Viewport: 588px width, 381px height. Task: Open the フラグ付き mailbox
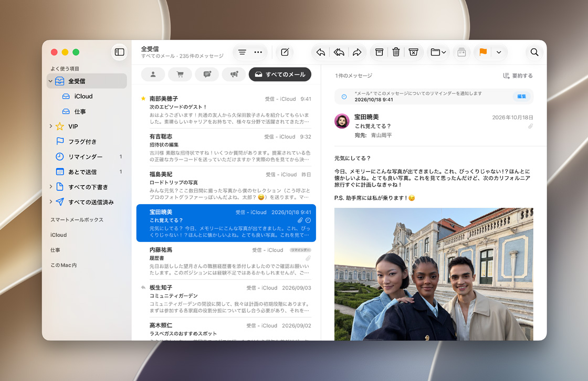tap(82, 141)
